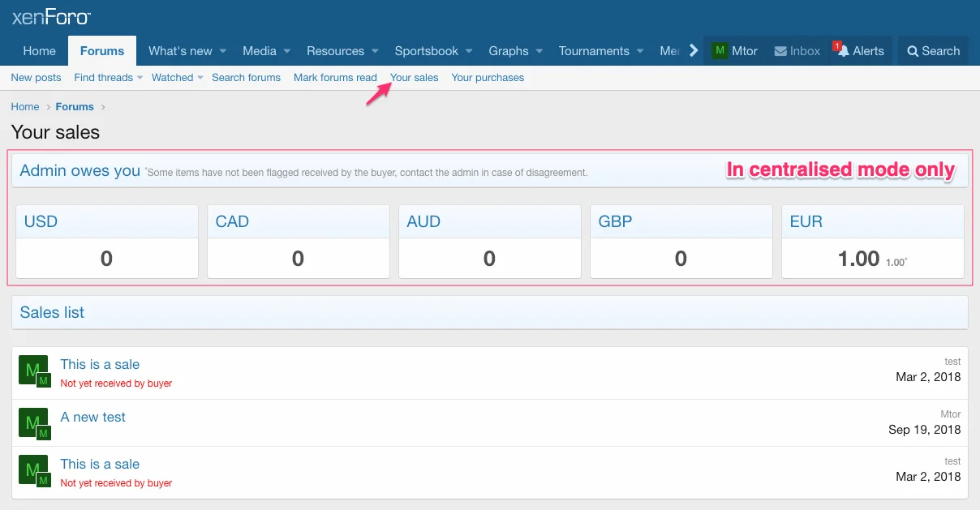
Task: Click seller avatar on first sale row
Action: click(32, 371)
